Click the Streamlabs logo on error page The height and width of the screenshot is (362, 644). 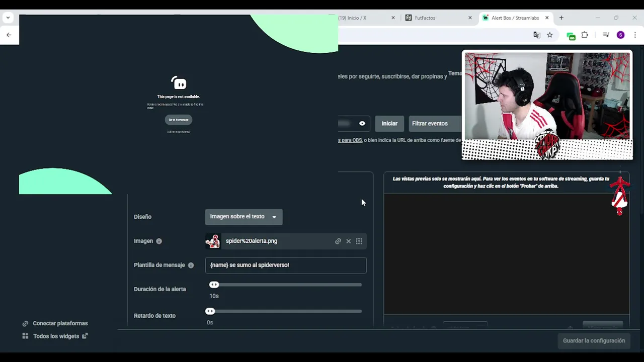pos(179,82)
